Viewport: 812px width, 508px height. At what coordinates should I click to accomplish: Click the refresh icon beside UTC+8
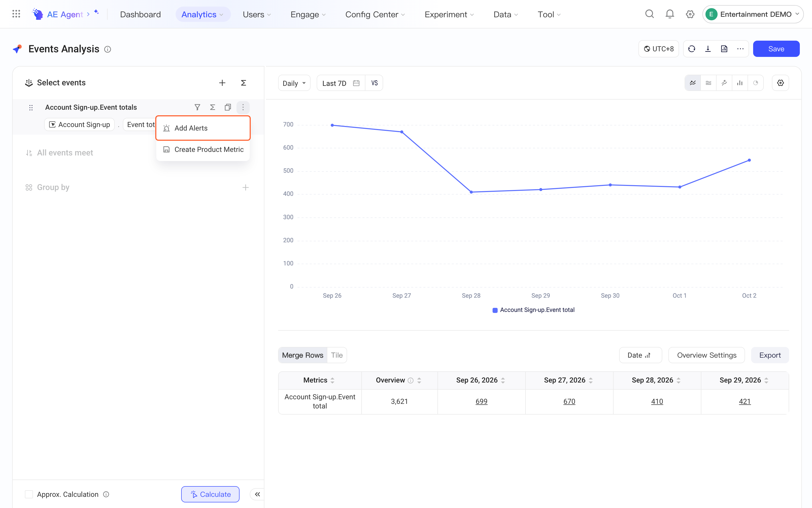(x=691, y=49)
